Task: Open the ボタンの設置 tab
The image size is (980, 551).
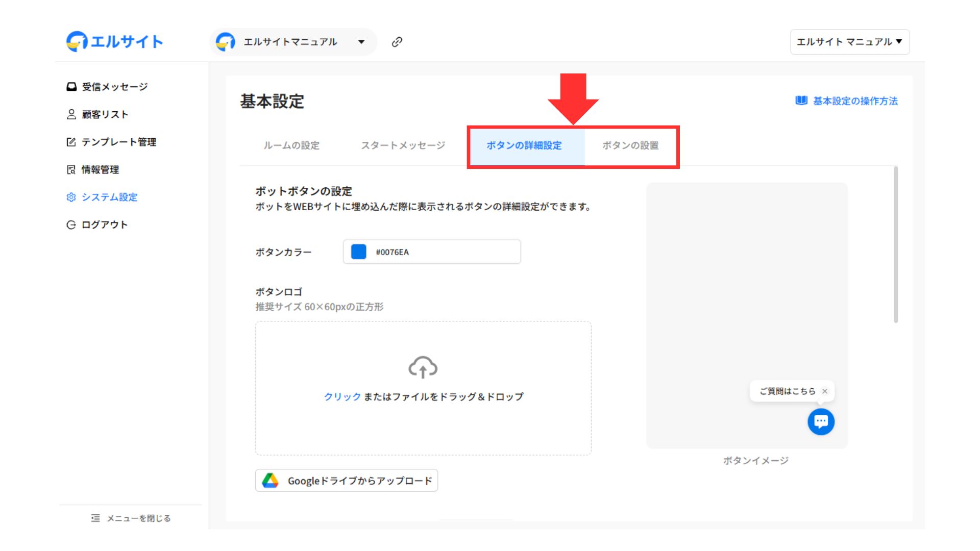Action: tap(630, 145)
